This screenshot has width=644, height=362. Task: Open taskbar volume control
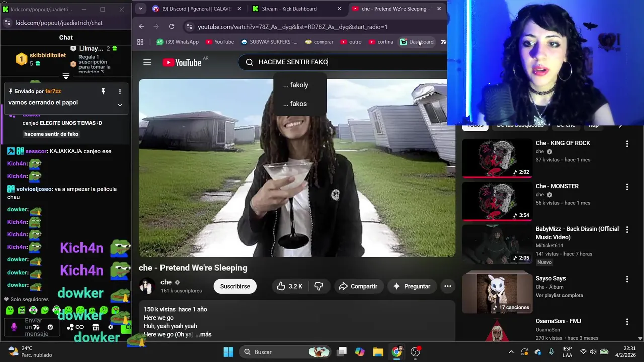pyautogui.click(x=593, y=352)
